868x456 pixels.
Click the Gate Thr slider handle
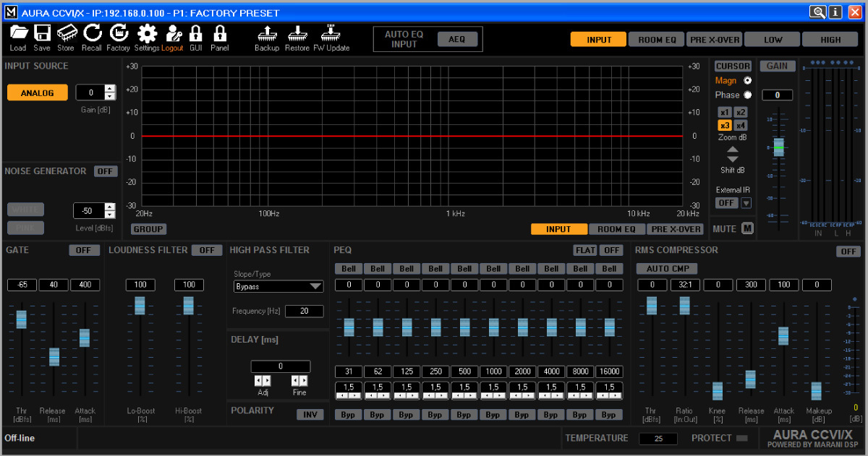tap(22, 319)
